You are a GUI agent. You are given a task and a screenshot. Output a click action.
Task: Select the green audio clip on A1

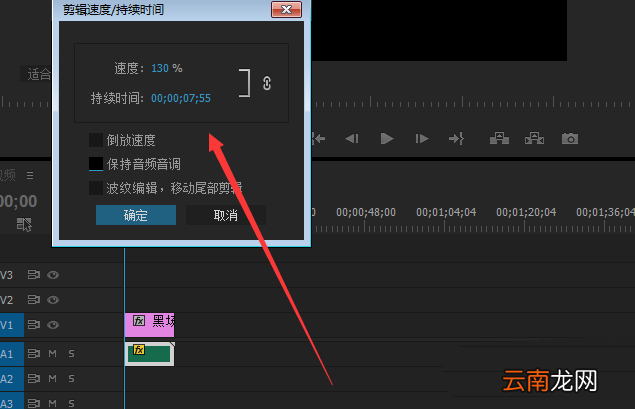[x=149, y=354]
